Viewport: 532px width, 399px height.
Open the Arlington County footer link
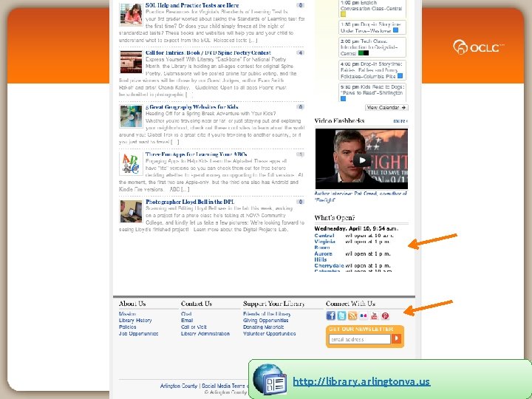click(179, 386)
